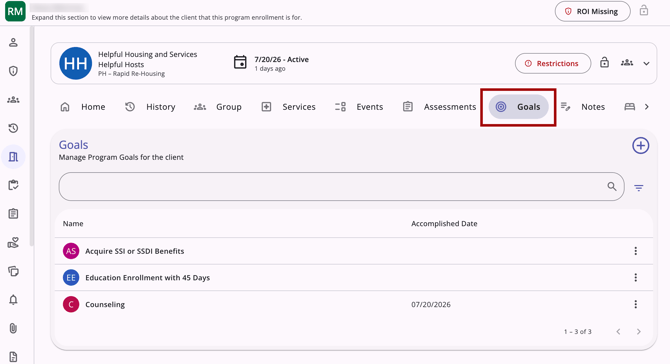Click the AS goal avatar

pos(71,251)
